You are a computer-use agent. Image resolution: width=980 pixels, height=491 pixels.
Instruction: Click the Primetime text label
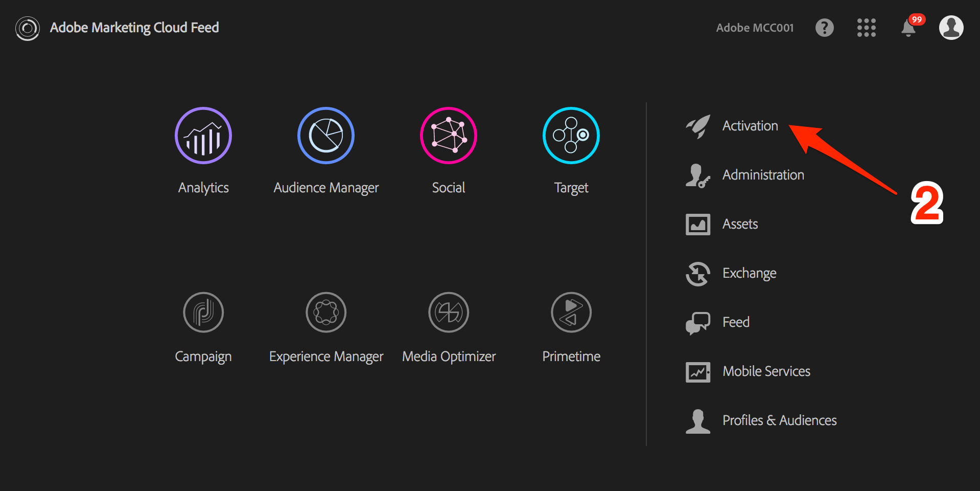571,356
